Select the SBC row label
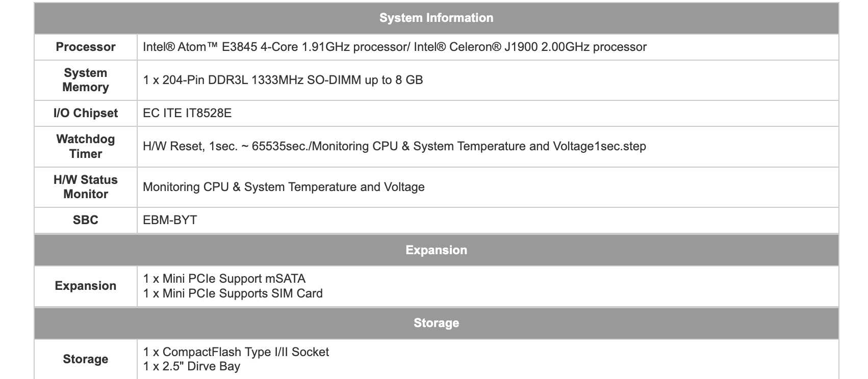Viewport: 868px width, 379px height. click(86, 220)
